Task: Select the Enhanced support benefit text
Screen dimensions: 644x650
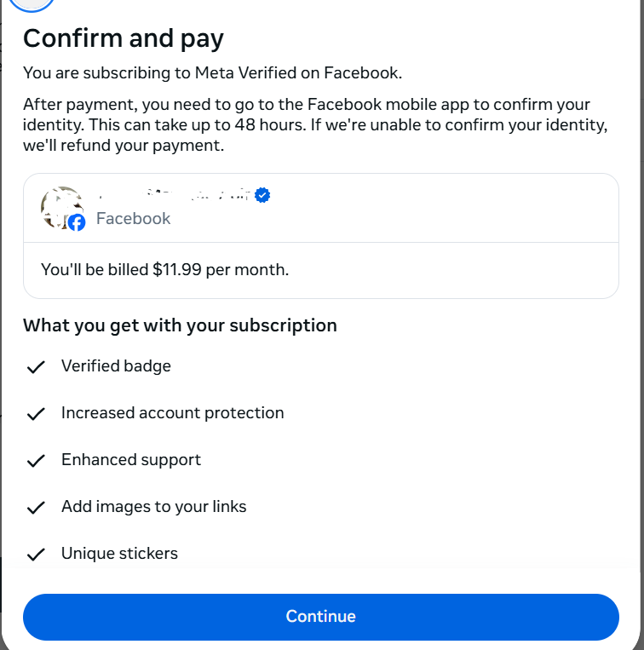Action: tap(131, 460)
